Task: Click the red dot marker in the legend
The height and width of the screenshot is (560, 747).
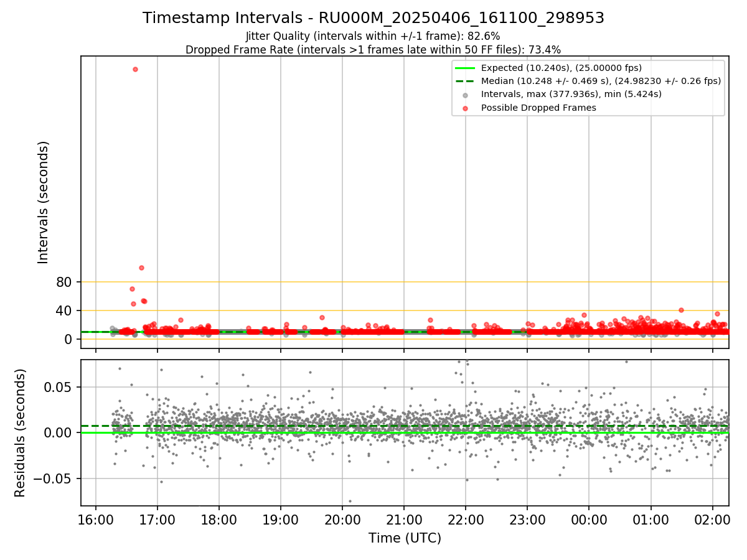Action: [465, 108]
